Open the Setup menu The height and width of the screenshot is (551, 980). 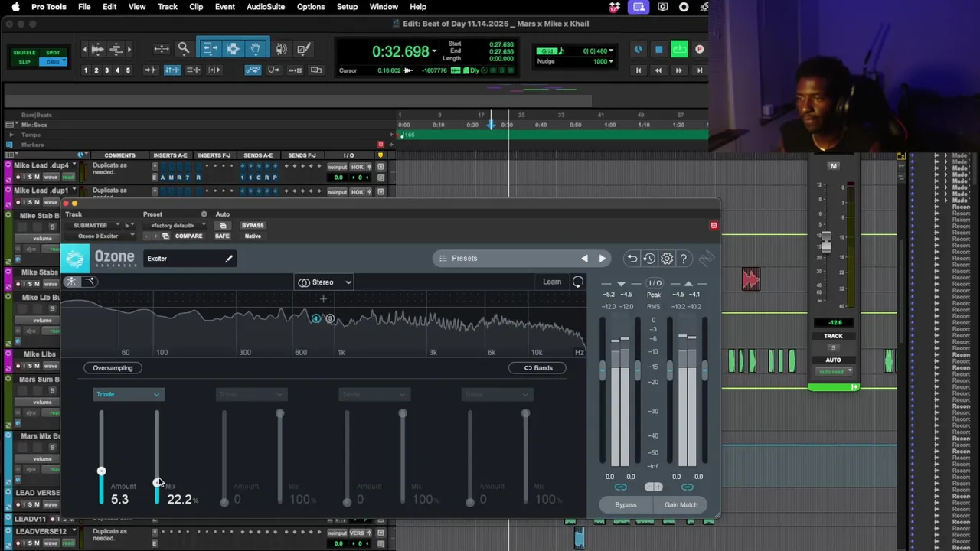[x=347, y=7]
